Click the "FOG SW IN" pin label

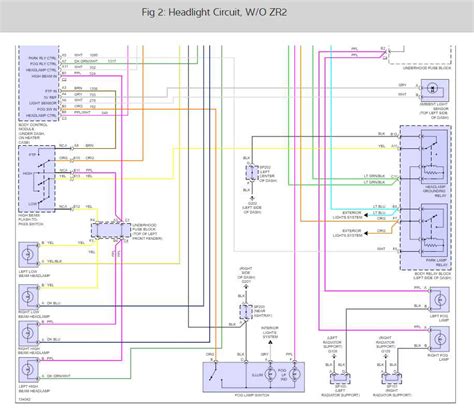47,109
